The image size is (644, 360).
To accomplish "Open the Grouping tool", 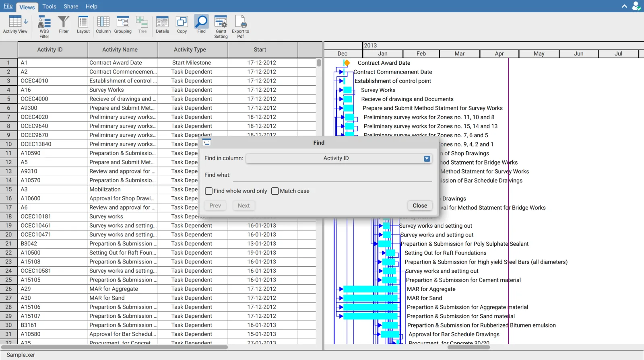I will pos(123,25).
